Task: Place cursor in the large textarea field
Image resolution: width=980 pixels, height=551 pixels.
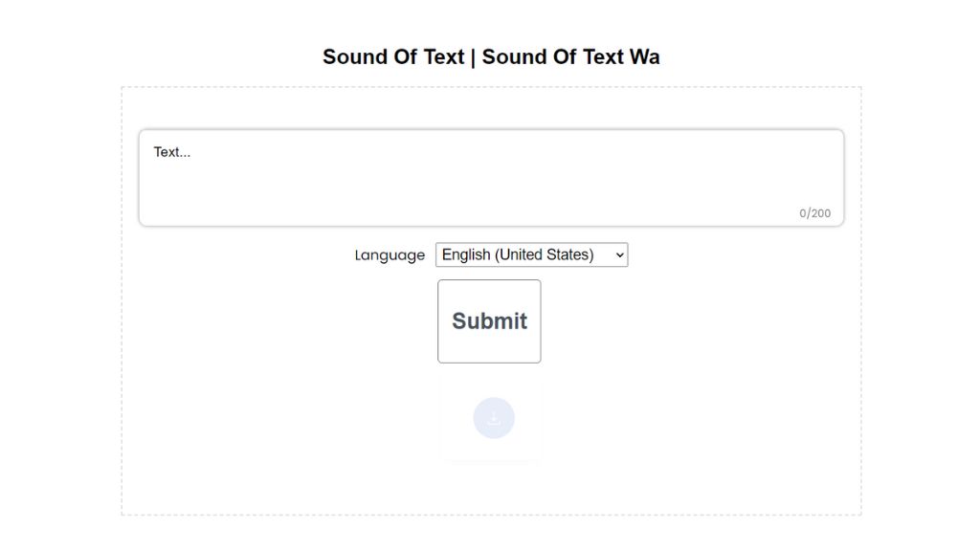Action: point(490,177)
